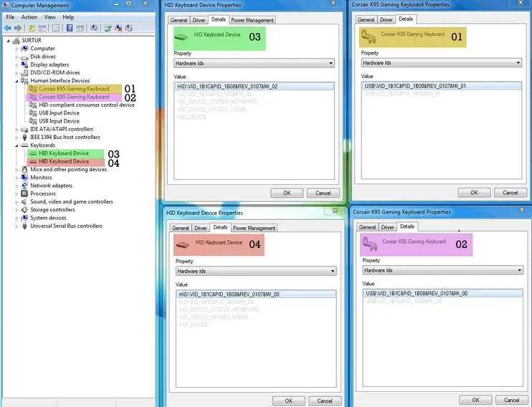Select red-highlighted HID Keyboard Device tree item
532x407 pixels.
64,161
